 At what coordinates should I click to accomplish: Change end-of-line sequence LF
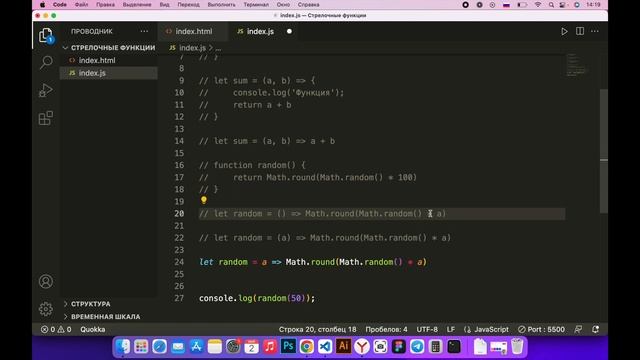[451, 329]
